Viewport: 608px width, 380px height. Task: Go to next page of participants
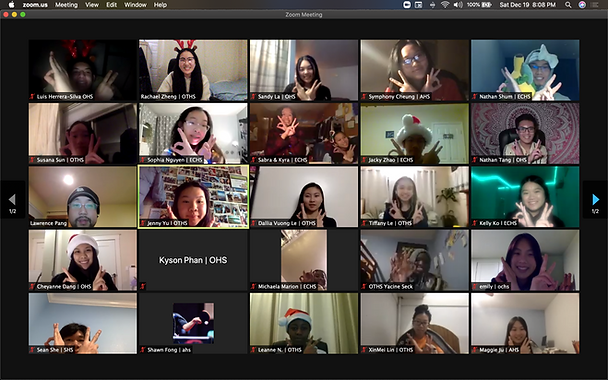click(596, 200)
